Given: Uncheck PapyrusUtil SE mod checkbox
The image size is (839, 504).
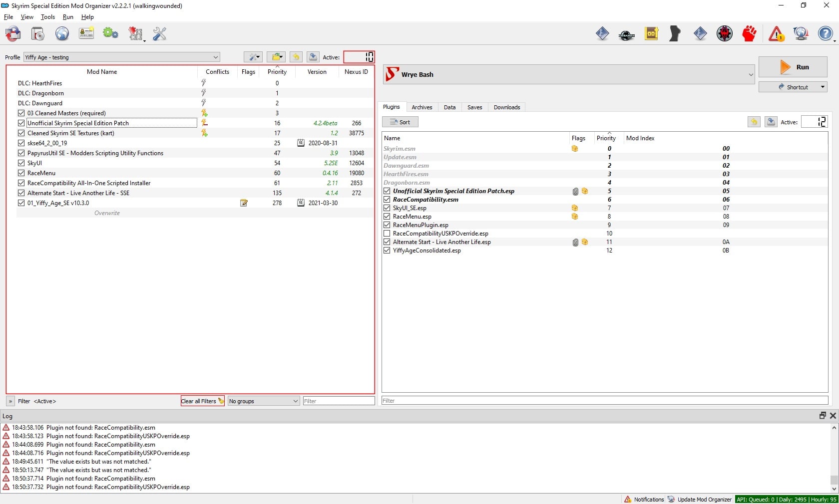Looking at the screenshot, I should [x=21, y=153].
